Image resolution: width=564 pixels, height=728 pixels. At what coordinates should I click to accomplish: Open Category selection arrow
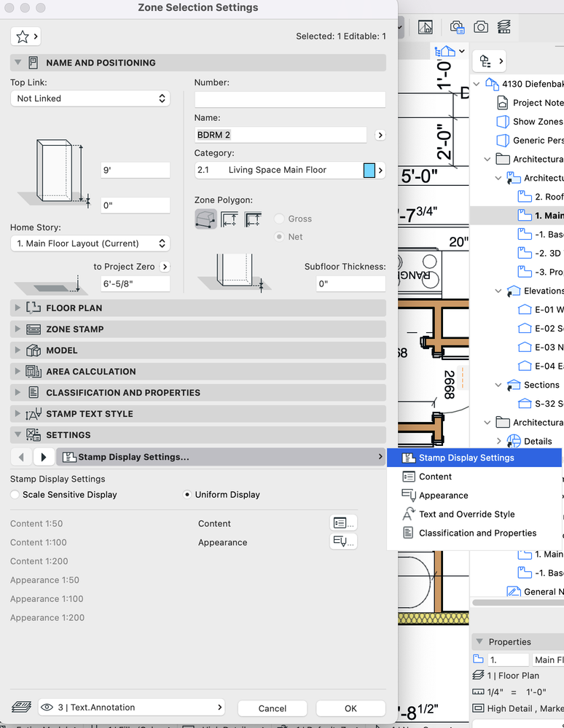tap(380, 170)
